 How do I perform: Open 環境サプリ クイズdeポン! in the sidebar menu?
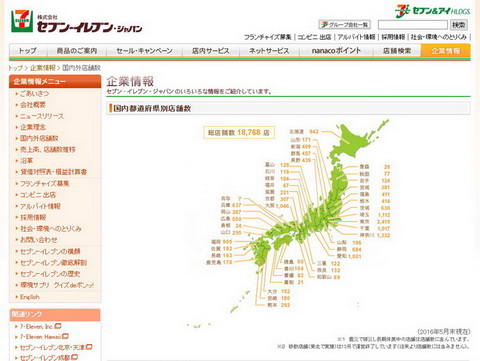[57, 285]
